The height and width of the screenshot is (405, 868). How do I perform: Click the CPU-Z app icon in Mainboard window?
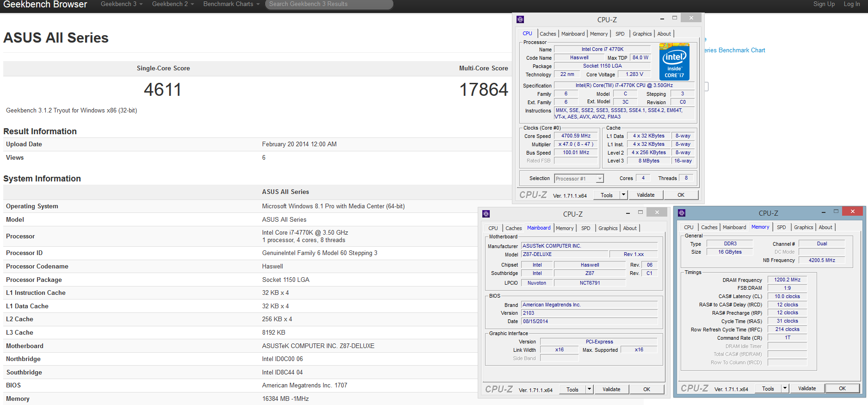click(486, 214)
